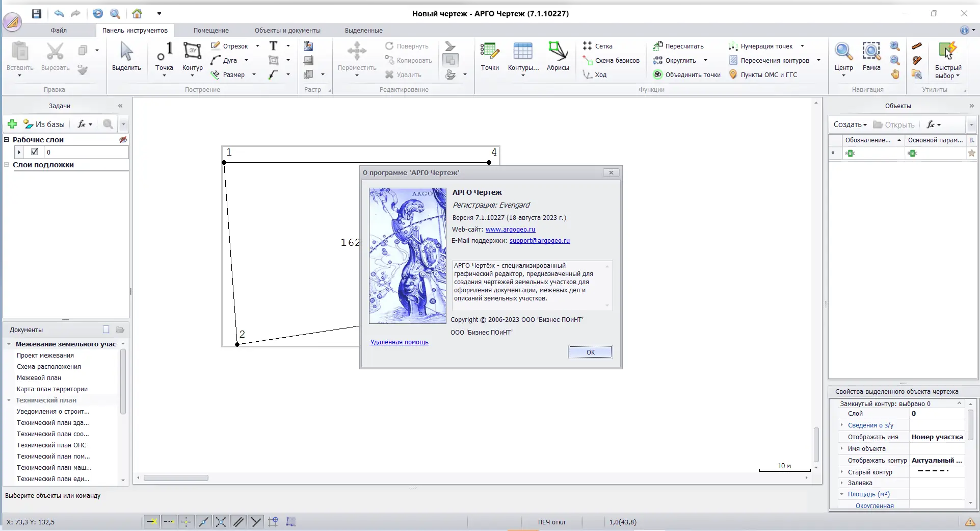Click the zoom in magnifier icon
Image resolution: width=980 pixels, height=531 pixels.
tap(894, 46)
